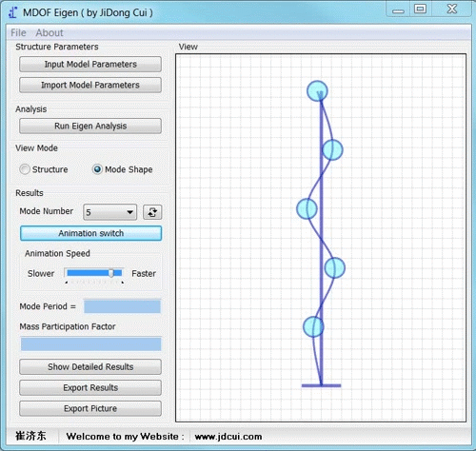Image resolution: width=476 pixels, height=451 pixels.
Task: Click the middle mass node circle
Action: pyautogui.click(x=307, y=208)
